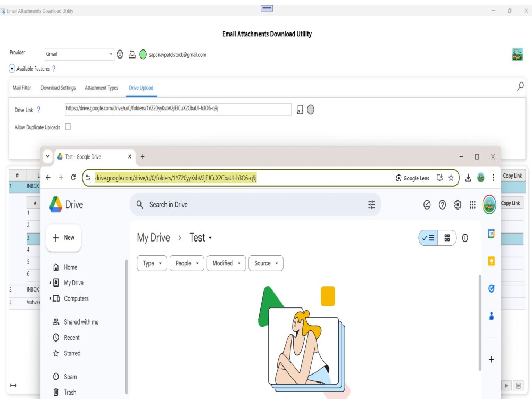532x399 pixels.
Task: Click the validate drive link icon
Action: pyautogui.click(x=300, y=110)
